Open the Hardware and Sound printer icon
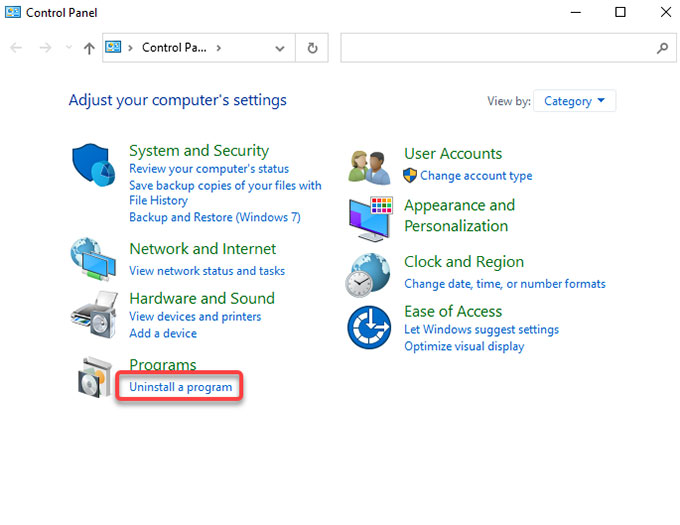The height and width of the screenshot is (525, 680). click(95, 314)
